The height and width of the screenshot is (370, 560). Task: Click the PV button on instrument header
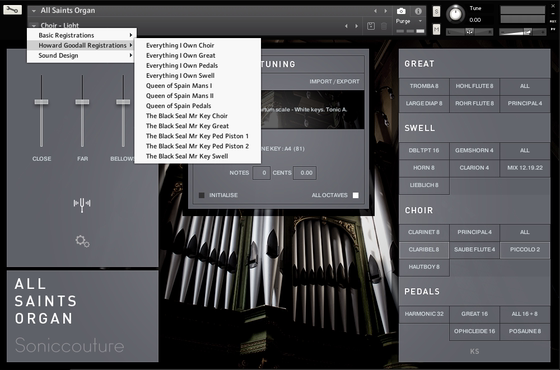pos(554,29)
